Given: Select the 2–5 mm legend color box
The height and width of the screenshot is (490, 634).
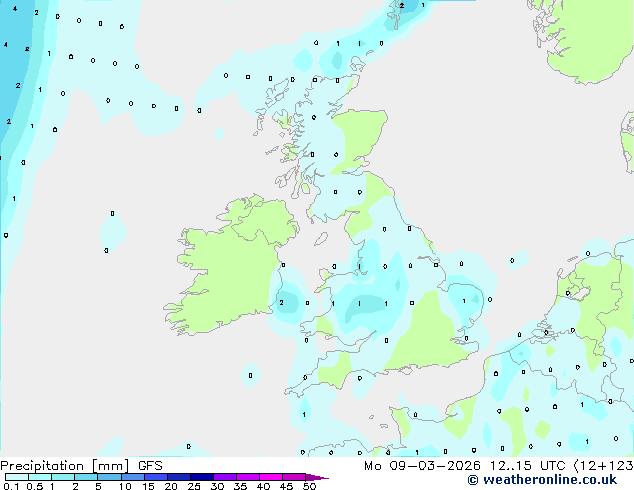Looking at the screenshot, I should click(86, 477).
